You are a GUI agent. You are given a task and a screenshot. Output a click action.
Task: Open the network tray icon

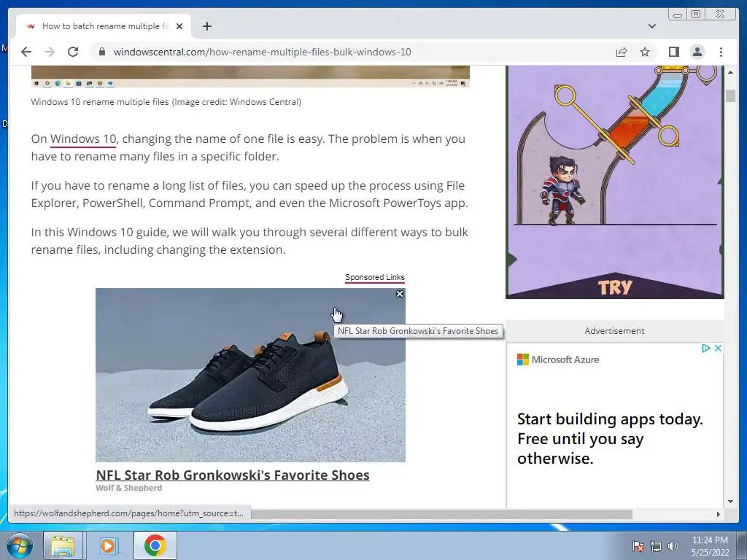[656, 546]
